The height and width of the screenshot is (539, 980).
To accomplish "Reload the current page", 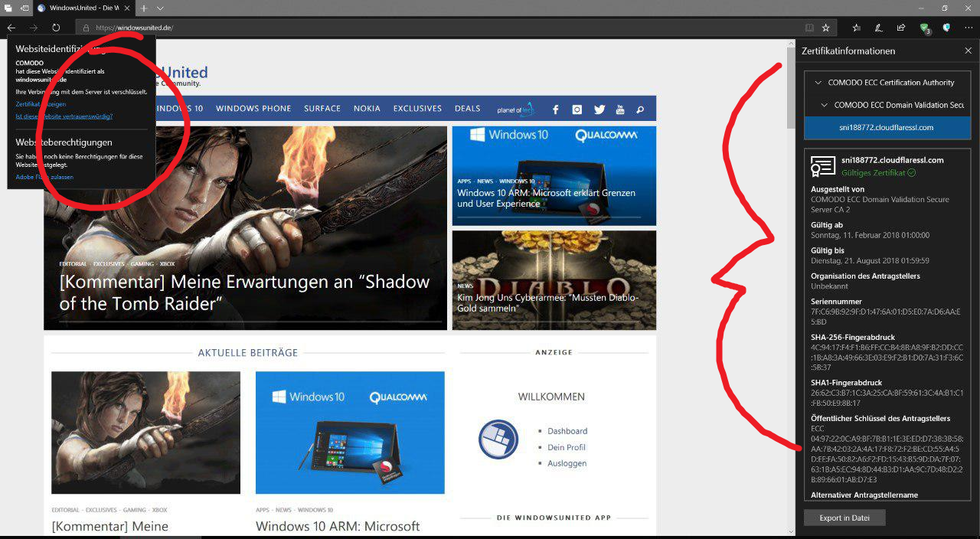I will (x=56, y=28).
